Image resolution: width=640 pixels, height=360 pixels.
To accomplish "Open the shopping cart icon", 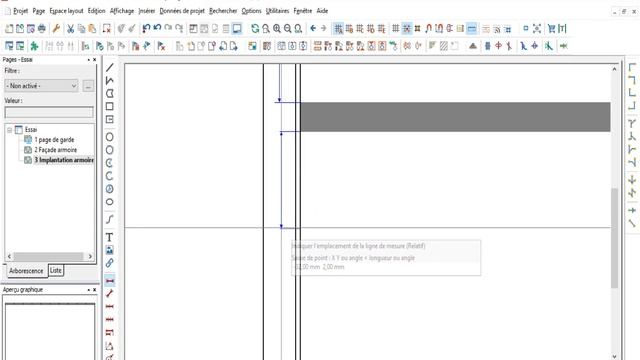I will 551,29.
